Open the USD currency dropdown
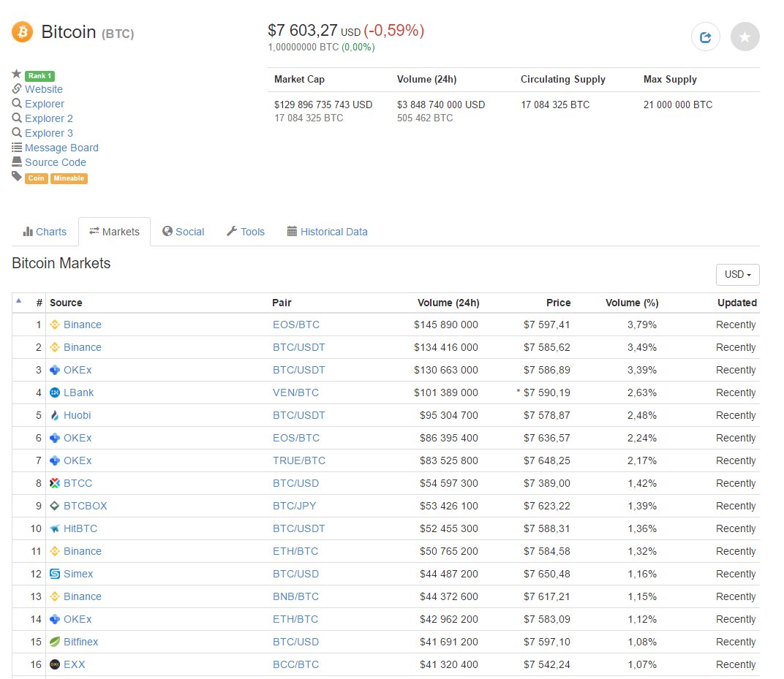Viewport: 784px width, 679px height. 737,275
